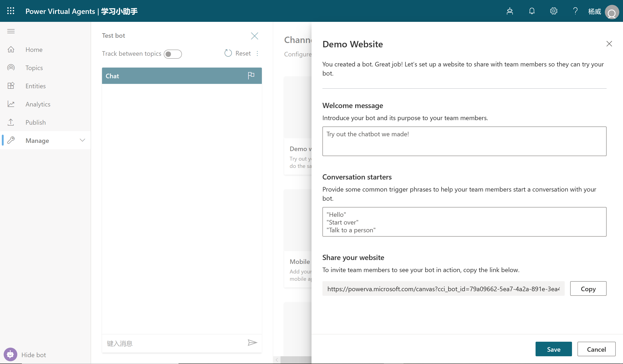The height and width of the screenshot is (364, 623).
Task: Cancel the Demo Website panel
Action: tap(596, 349)
